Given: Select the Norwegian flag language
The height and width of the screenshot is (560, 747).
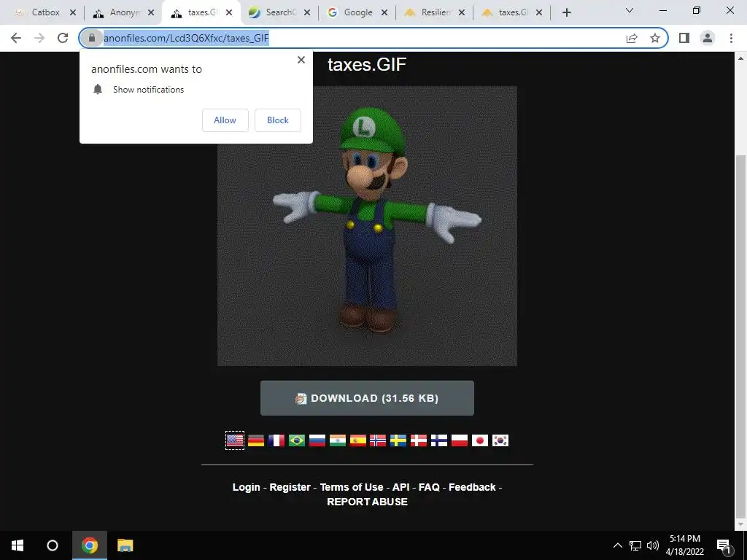Looking at the screenshot, I should point(378,440).
